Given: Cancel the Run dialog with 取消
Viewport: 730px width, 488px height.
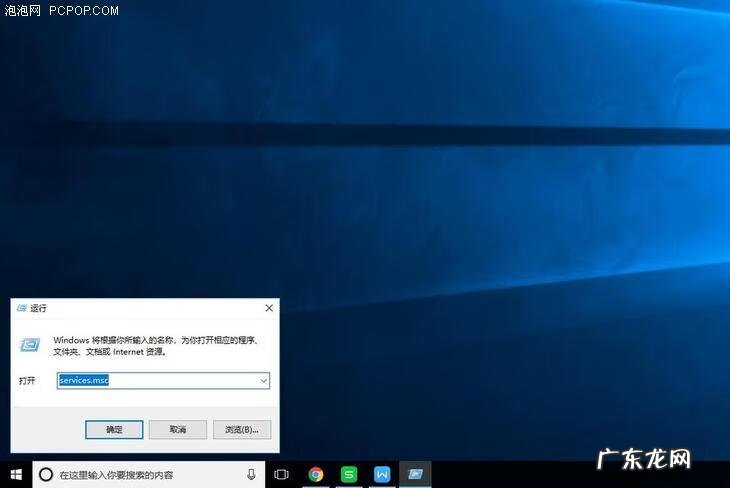Looking at the screenshot, I should [x=178, y=429].
